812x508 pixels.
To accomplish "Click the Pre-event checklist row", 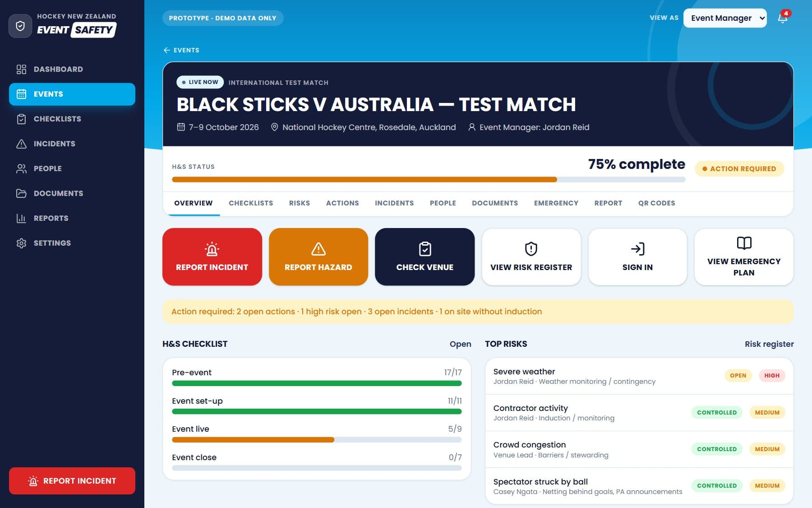I will (x=317, y=377).
